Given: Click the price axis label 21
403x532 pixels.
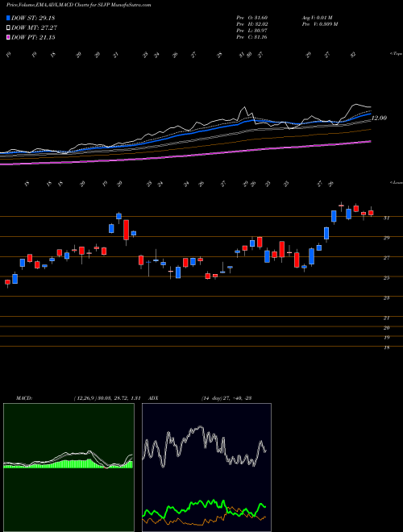Looking at the screenshot, I should 386,318.
